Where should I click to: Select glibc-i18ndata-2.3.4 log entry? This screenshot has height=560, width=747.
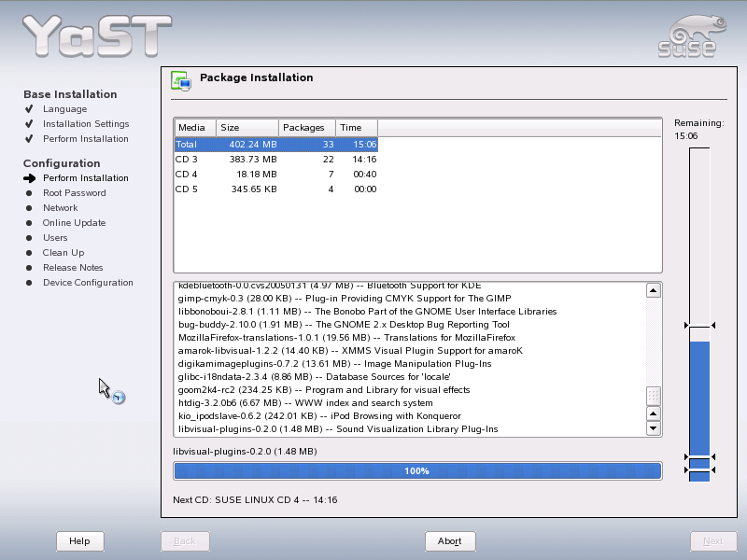pyautogui.click(x=315, y=377)
